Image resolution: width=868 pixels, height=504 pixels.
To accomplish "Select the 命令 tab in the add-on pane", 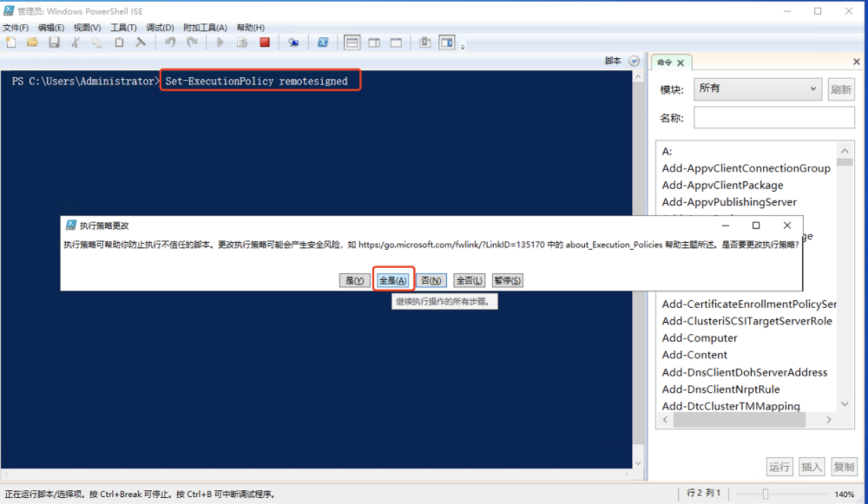I will point(664,62).
